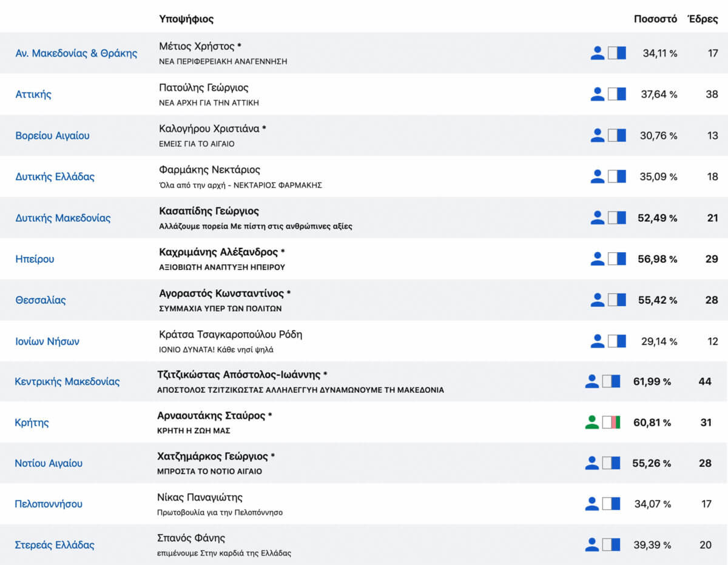The width and height of the screenshot is (728, 565).
Task: Click the person icon in Κασαπίδης Γεώργιος row
Action: 598,218
